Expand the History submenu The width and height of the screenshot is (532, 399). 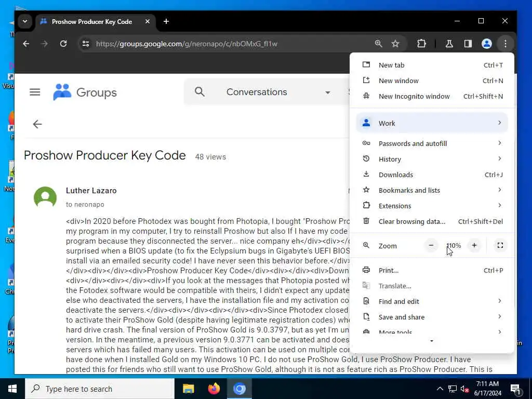pyautogui.click(x=432, y=159)
